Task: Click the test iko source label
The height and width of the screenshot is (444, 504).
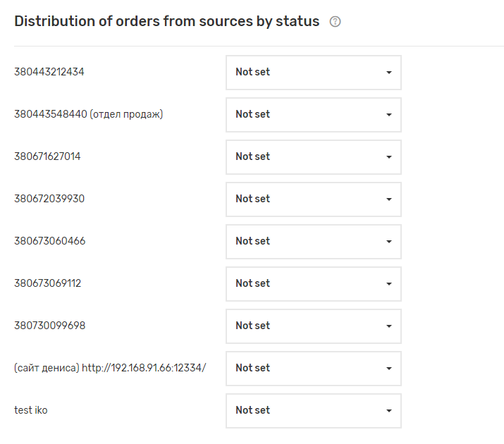Action: tap(31, 410)
